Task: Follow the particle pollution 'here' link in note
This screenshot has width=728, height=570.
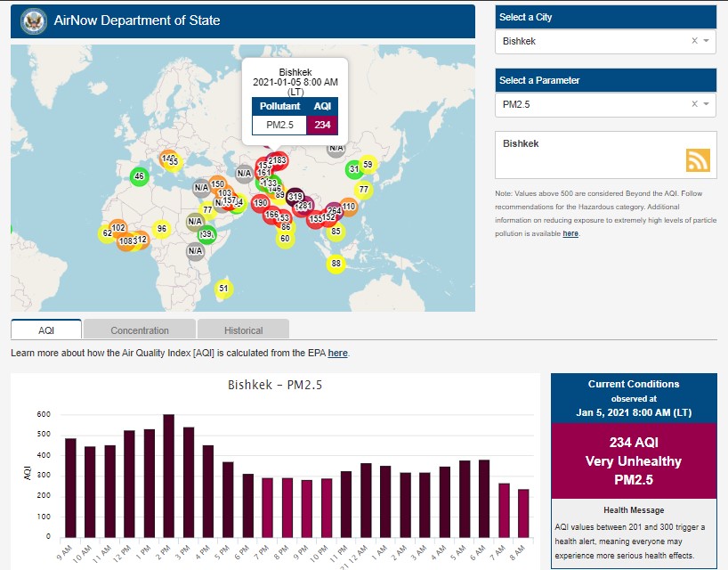Action: pos(570,233)
